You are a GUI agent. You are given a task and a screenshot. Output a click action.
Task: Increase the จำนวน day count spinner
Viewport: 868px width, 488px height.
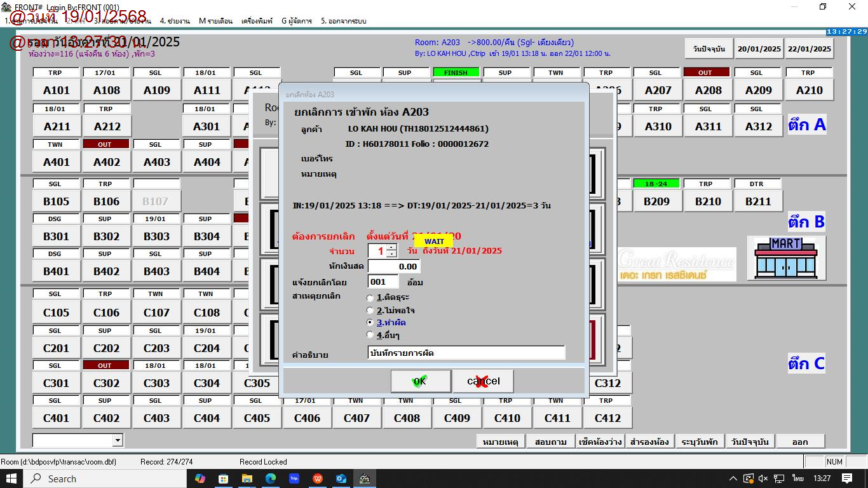point(391,247)
